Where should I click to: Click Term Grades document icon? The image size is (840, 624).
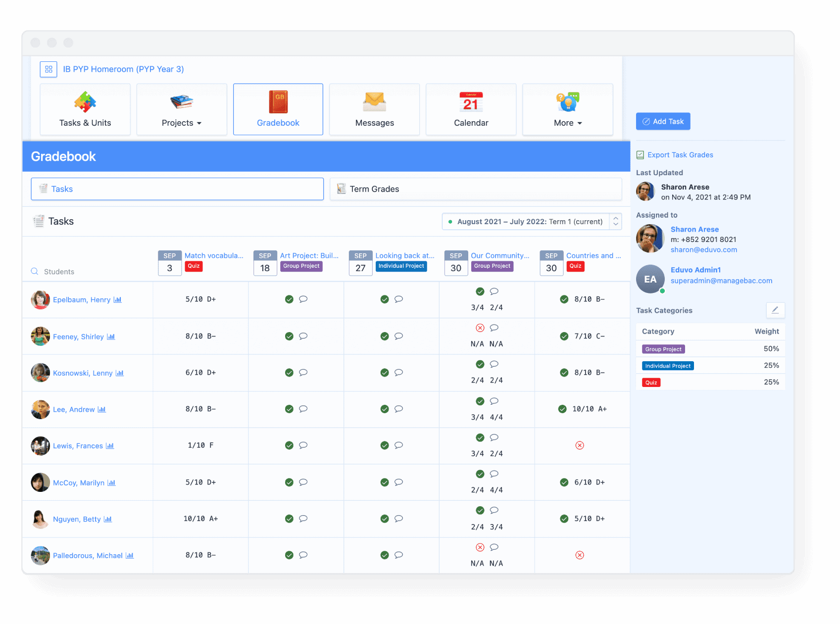[x=341, y=189]
